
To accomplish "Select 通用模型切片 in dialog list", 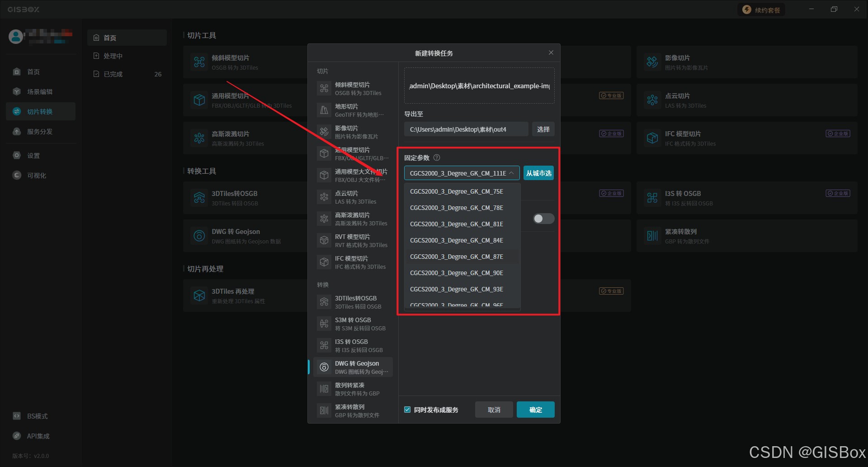I will coord(353,153).
